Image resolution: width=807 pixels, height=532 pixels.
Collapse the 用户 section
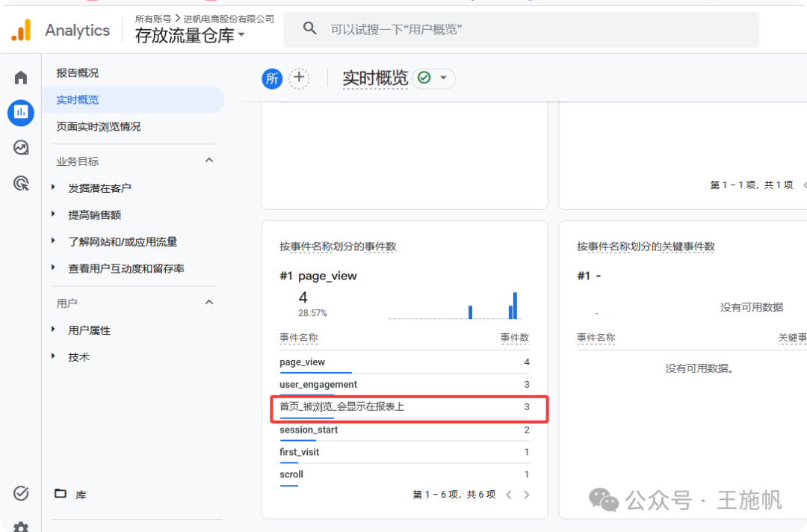point(209,302)
